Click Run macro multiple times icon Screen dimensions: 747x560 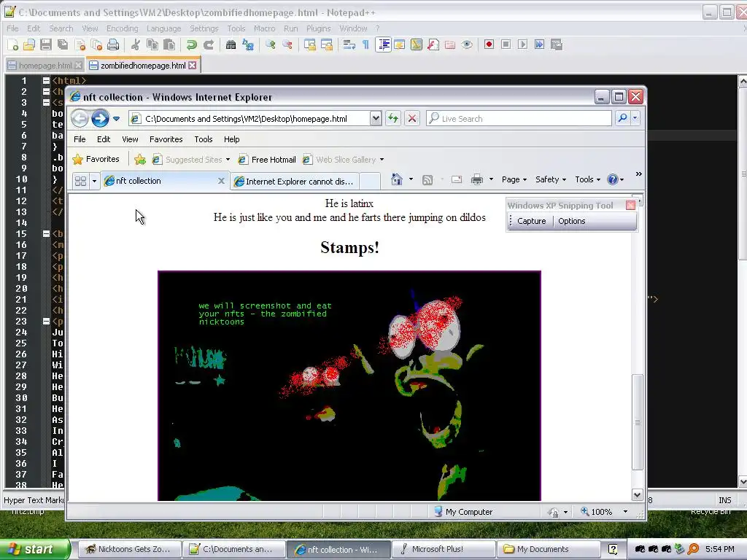[x=539, y=44]
